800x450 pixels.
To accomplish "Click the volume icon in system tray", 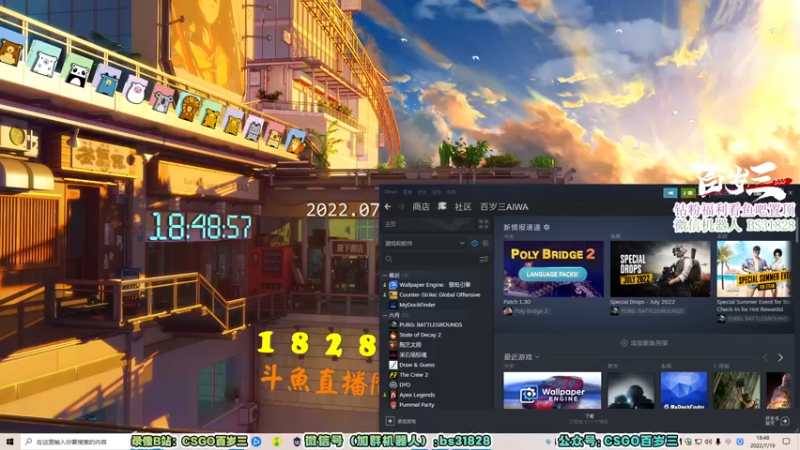I will pyautogui.click(x=708, y=441).
